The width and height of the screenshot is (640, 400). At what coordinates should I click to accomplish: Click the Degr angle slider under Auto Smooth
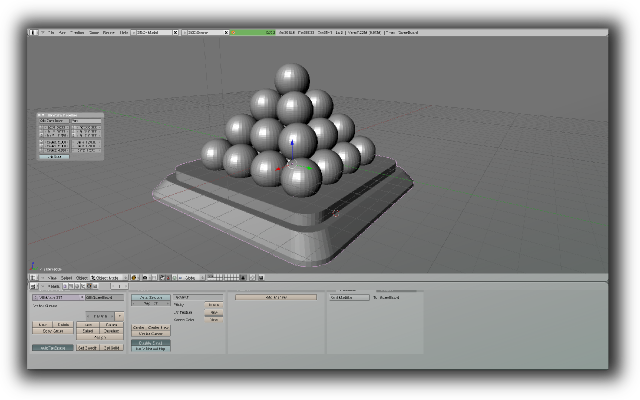point(150,304)
